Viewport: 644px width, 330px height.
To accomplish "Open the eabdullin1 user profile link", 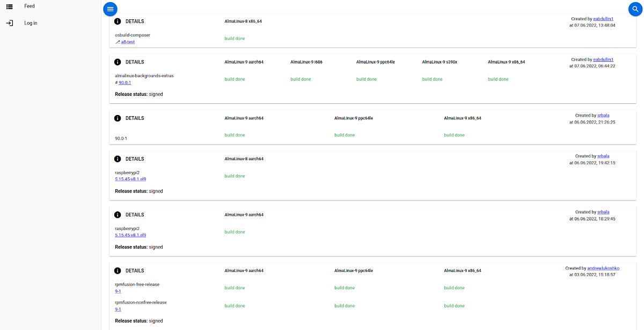I will click(x=603, y=18).
